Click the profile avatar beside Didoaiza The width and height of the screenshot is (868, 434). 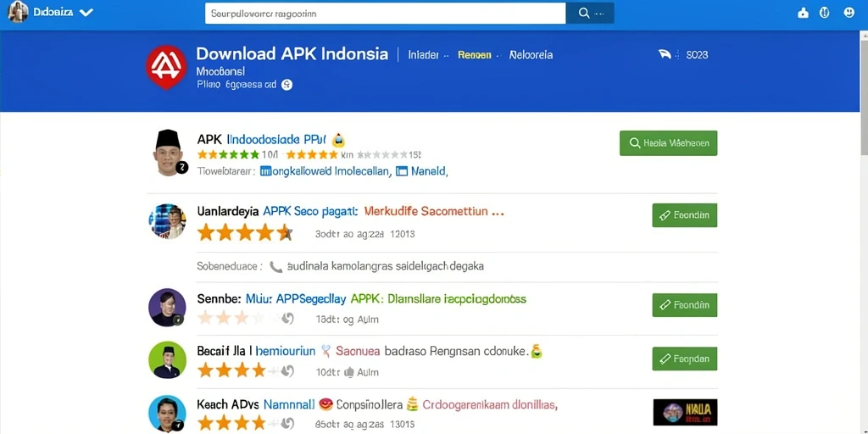tap(18, 12)
